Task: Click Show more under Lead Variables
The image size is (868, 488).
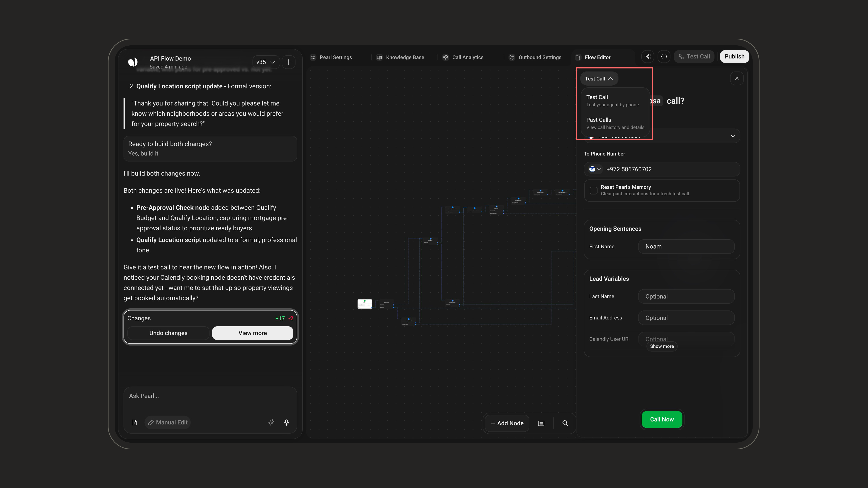Action: pos(662,346)
